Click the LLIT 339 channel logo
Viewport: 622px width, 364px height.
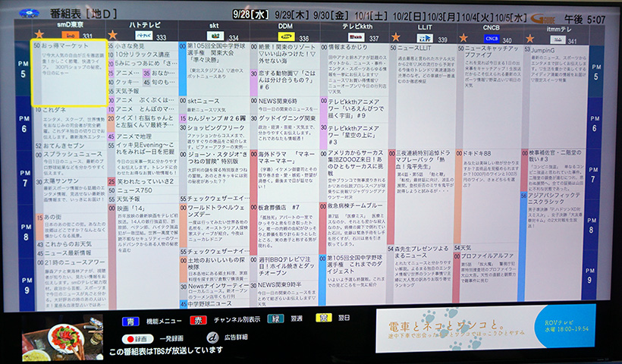coord(425,39)
